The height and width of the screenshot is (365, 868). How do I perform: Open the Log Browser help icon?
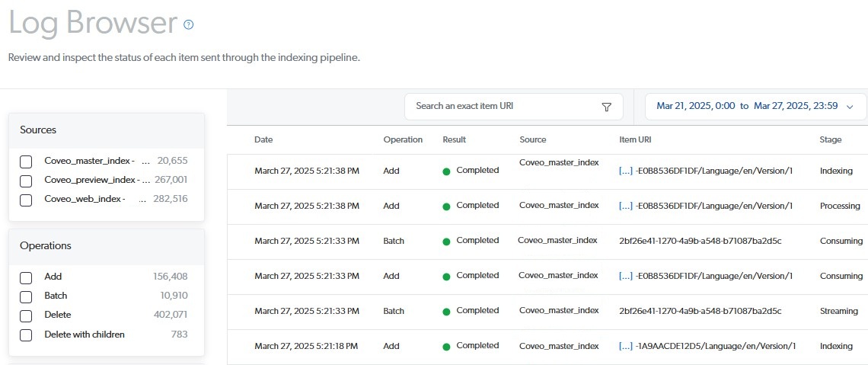coord(189,24)
